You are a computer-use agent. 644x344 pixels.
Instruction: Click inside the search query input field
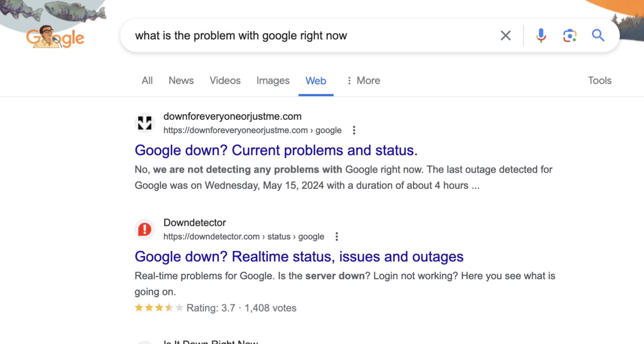[x=290, y=35]
